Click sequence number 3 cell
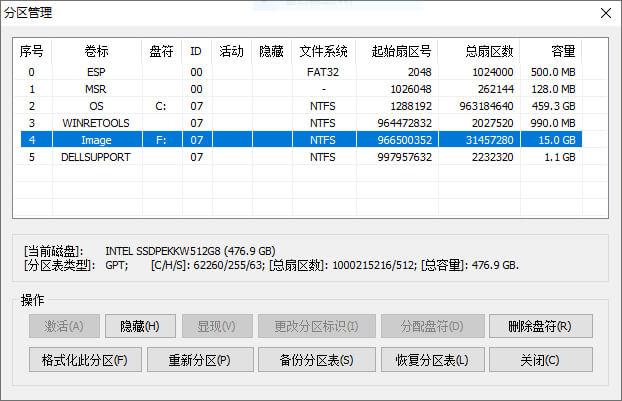 pos(32,123)
